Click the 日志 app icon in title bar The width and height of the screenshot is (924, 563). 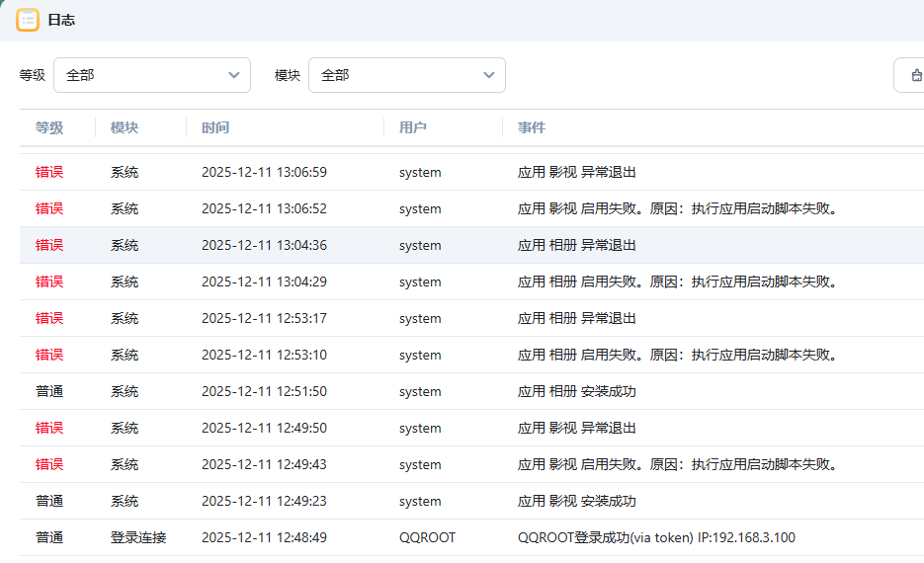coord(28,20)
